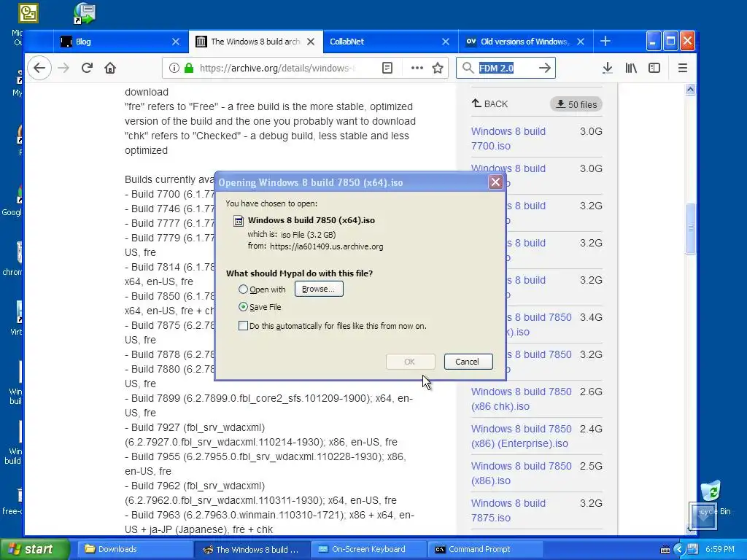This screenshot has height=560, width=747.
Task: Switch to Command Prompt taskbar item
Action: pyautogui.click(x=485, y=549)
